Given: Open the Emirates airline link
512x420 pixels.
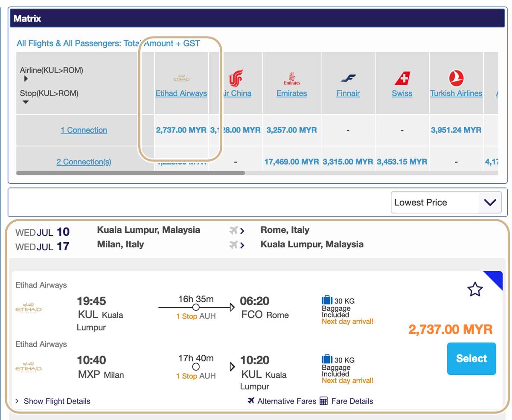Looking at the screenshot, I should (x=292, y=93).
